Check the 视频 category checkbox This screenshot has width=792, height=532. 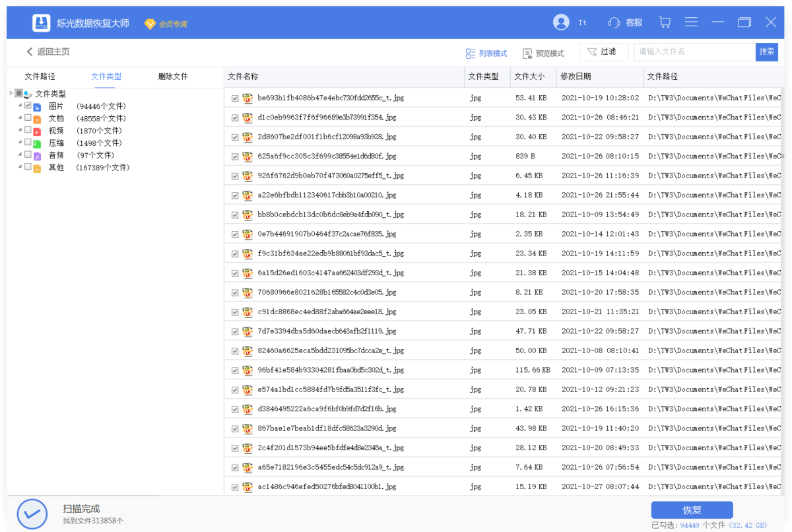click(28, 130)
